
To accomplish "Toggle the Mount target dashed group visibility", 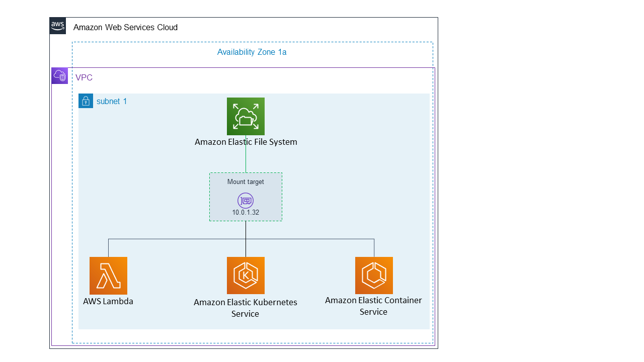I will [x=246, y=182].
